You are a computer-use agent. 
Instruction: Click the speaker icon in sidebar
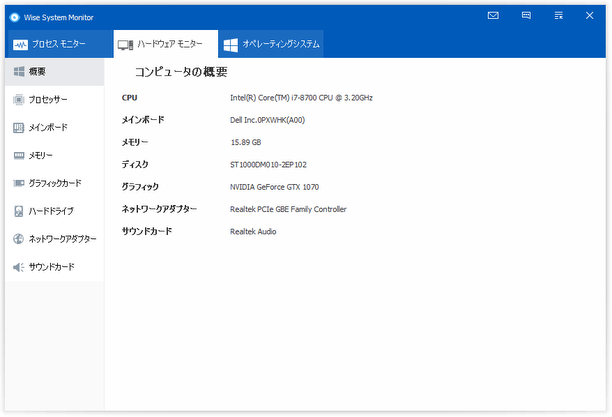(18, 267)
